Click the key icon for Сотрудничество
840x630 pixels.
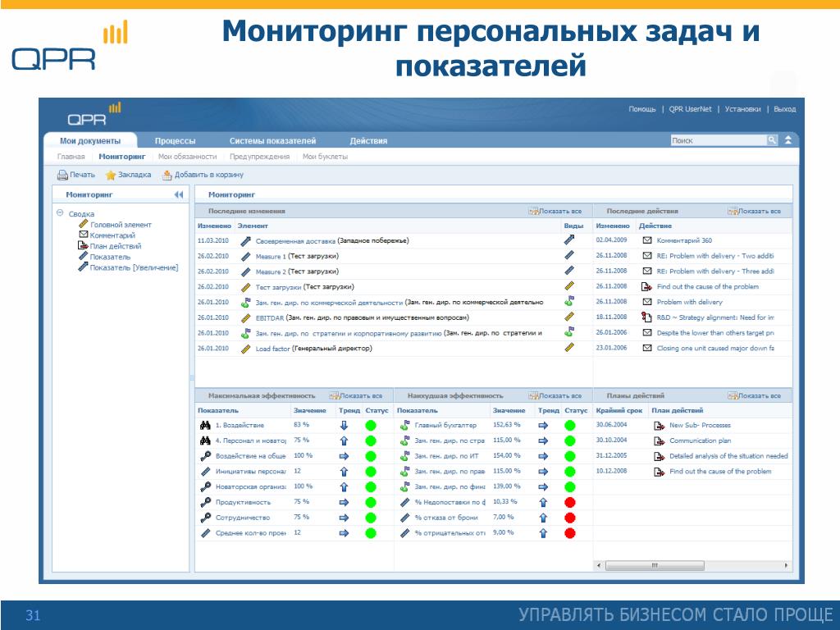(205, 518)
